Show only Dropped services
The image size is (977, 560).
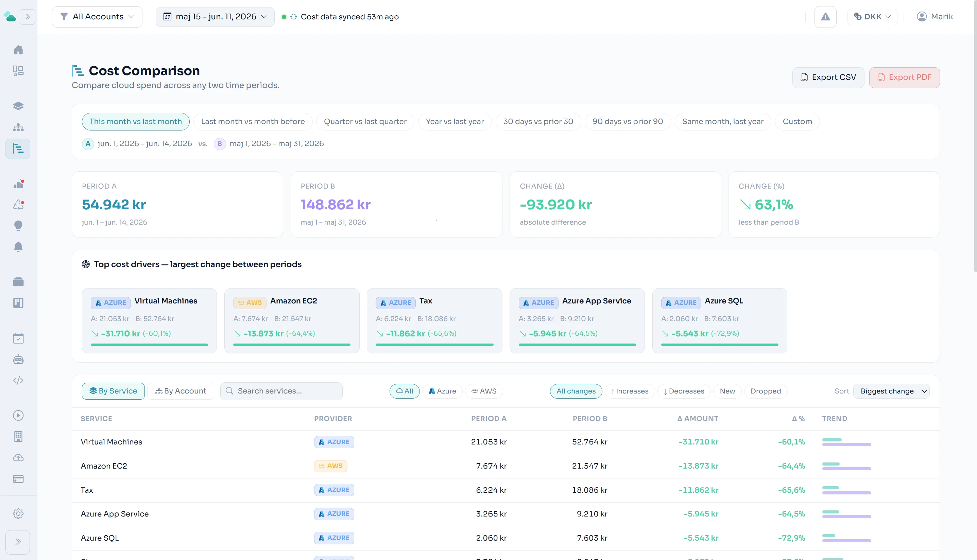[766, 391]
